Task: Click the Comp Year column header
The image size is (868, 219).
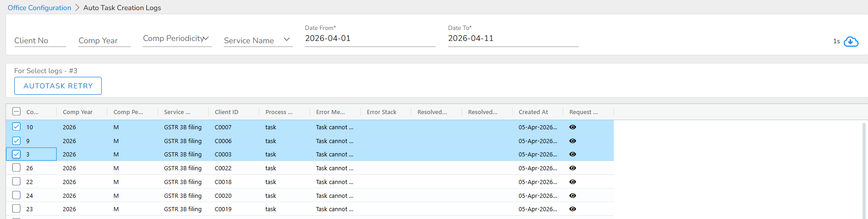Action: pos(77,112)
